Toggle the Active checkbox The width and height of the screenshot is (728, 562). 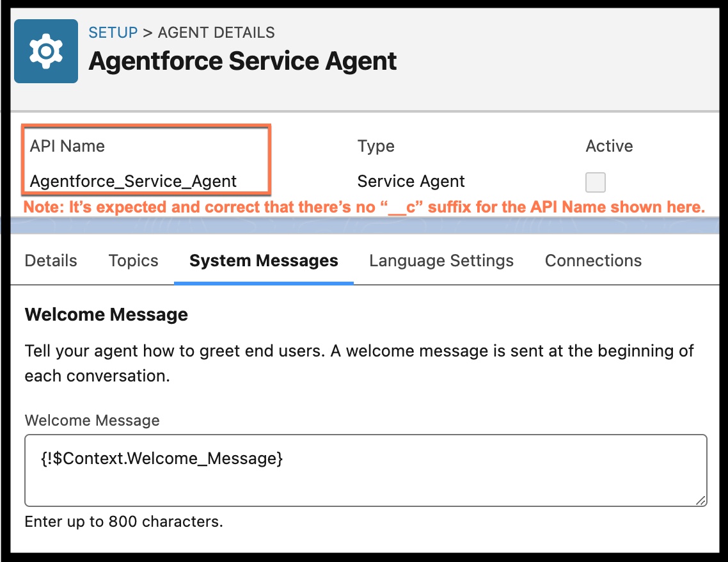pos(595,182)
